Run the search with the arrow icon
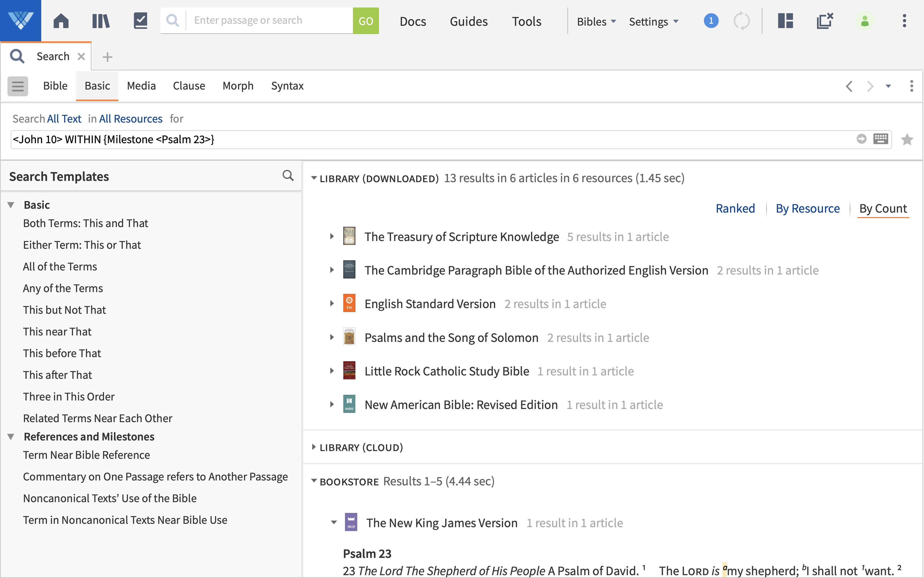 coord(861,139)
